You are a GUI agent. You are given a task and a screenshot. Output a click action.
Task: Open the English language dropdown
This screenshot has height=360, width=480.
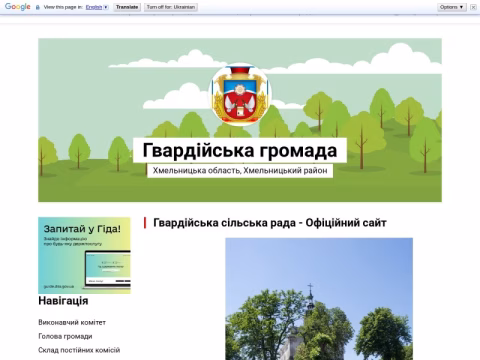click(x=97, y=7)
